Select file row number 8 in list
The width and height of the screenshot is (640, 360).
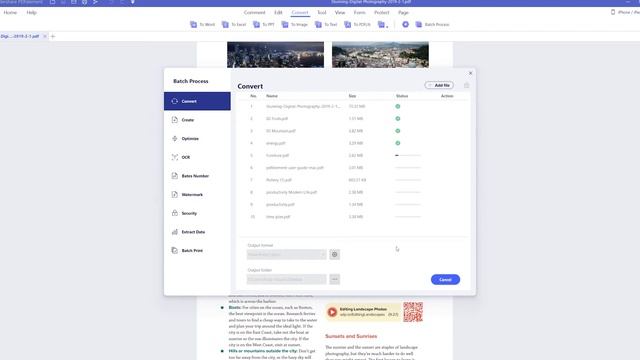[353, 192]
